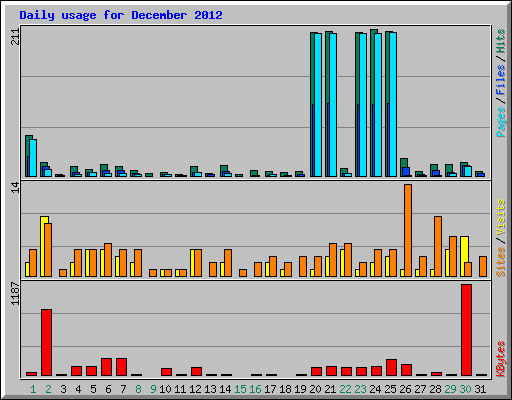Click day 12 on the x-axis
The width and height of the screenshot is (512, 400).
point(195,389)
